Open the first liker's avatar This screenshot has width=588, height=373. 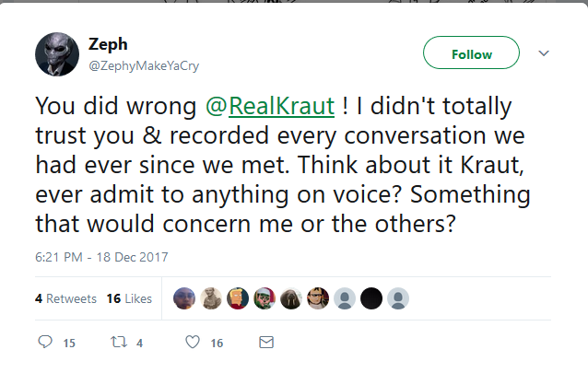point(184,298)
